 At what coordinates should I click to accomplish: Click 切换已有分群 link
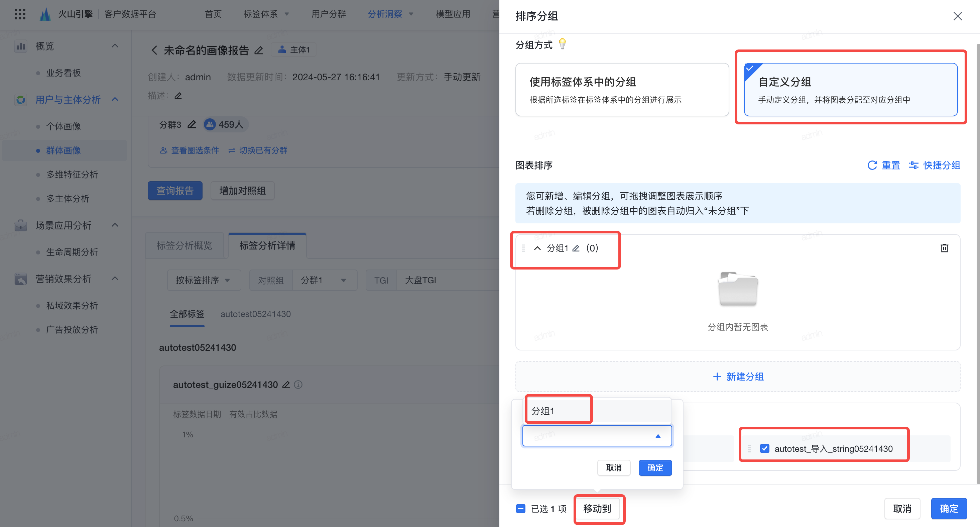point(258,150)
